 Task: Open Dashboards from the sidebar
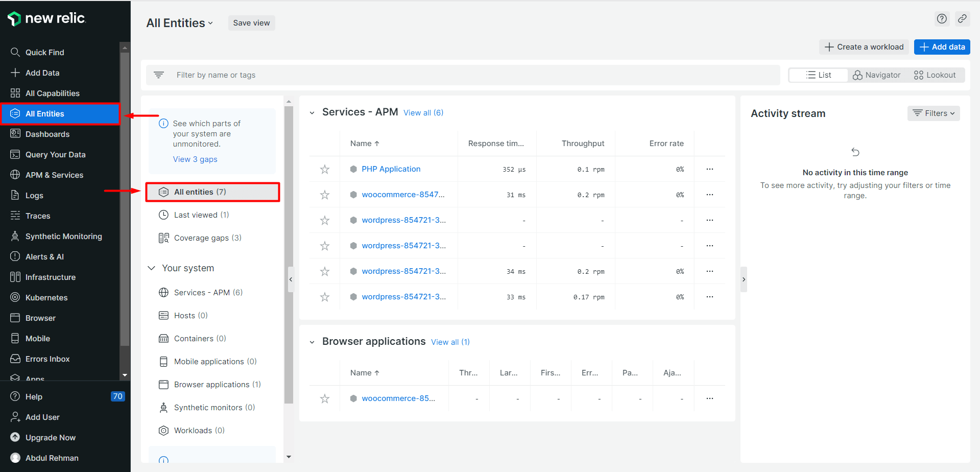[x=60, y=134]
